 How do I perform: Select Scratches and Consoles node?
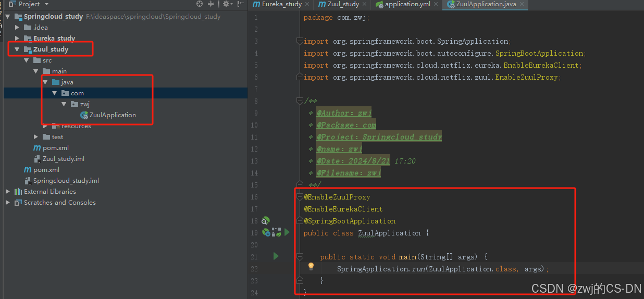(x=60, y=203)
